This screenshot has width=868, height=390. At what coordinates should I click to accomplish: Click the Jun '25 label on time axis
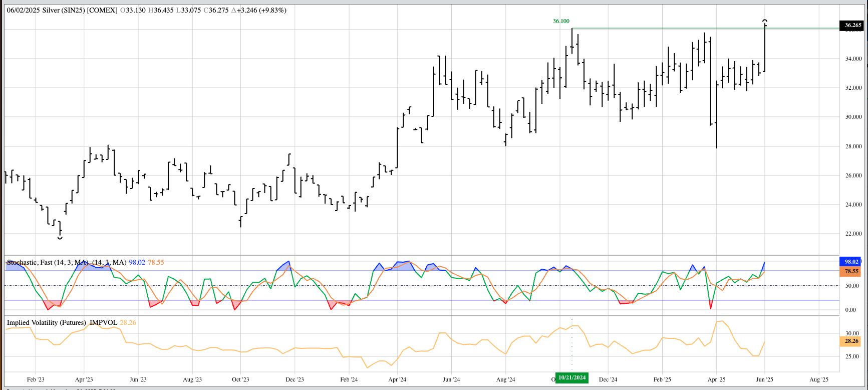pos(764,379)
